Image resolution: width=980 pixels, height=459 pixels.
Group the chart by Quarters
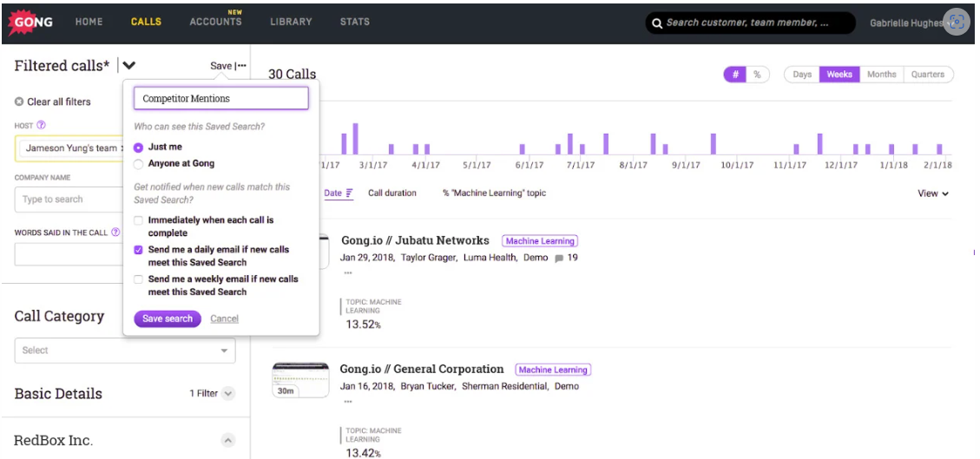(928, 75)
